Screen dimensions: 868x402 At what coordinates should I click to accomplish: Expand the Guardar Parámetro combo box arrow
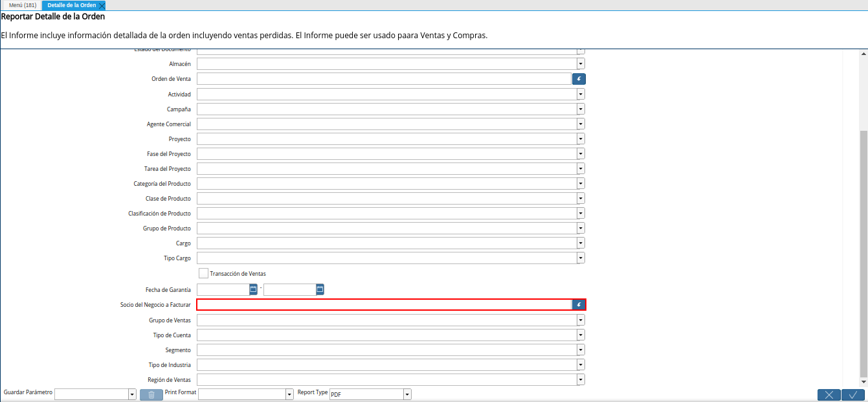tap(132, 394)
